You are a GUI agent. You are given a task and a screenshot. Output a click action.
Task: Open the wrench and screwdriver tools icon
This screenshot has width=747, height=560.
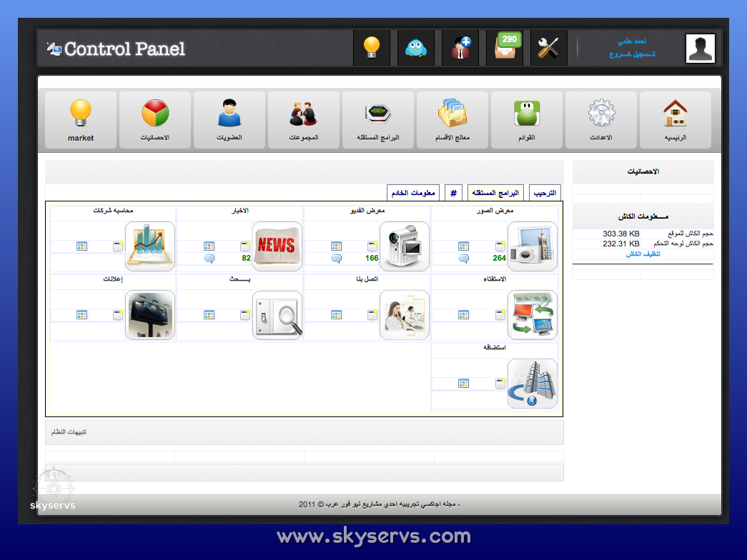pos(548,48)
